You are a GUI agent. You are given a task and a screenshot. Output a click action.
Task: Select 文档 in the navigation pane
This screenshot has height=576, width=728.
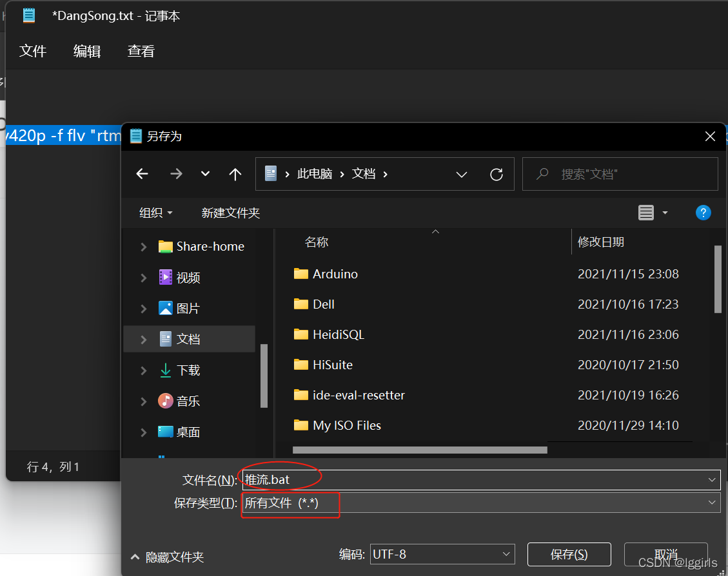(x=190, y=339)
